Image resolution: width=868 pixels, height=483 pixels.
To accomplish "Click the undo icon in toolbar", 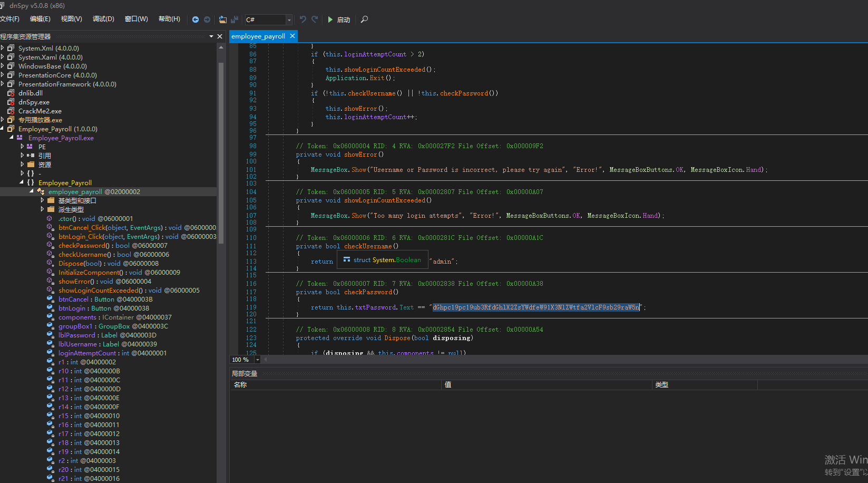I will 303,20.
